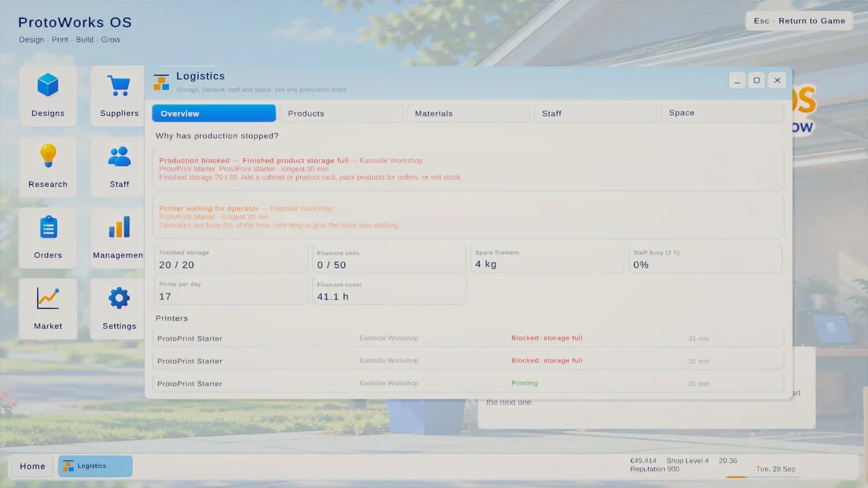Select the ProtoPrint Starter row showing Printing
Viewport: 868px width, 488px height.
click(468, 383)
